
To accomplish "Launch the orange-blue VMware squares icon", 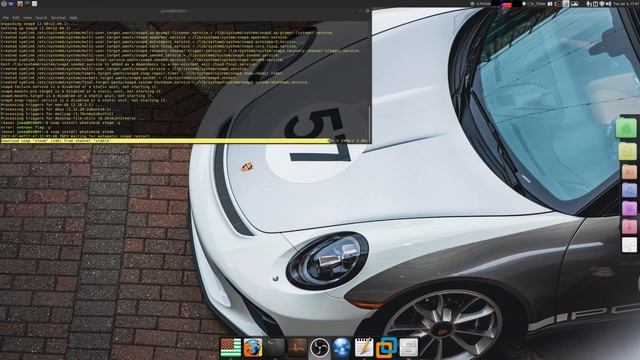I will (386, 347).
